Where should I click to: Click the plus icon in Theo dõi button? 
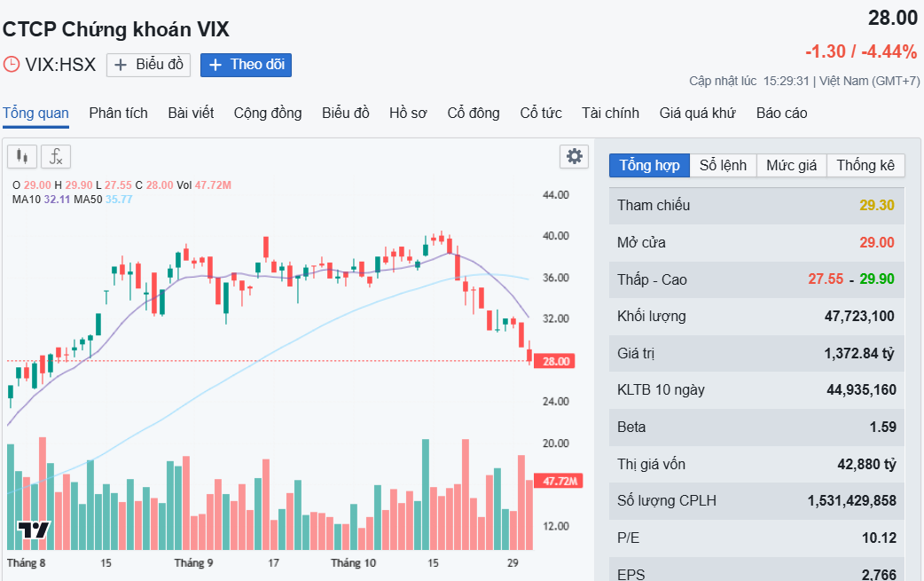215,65
